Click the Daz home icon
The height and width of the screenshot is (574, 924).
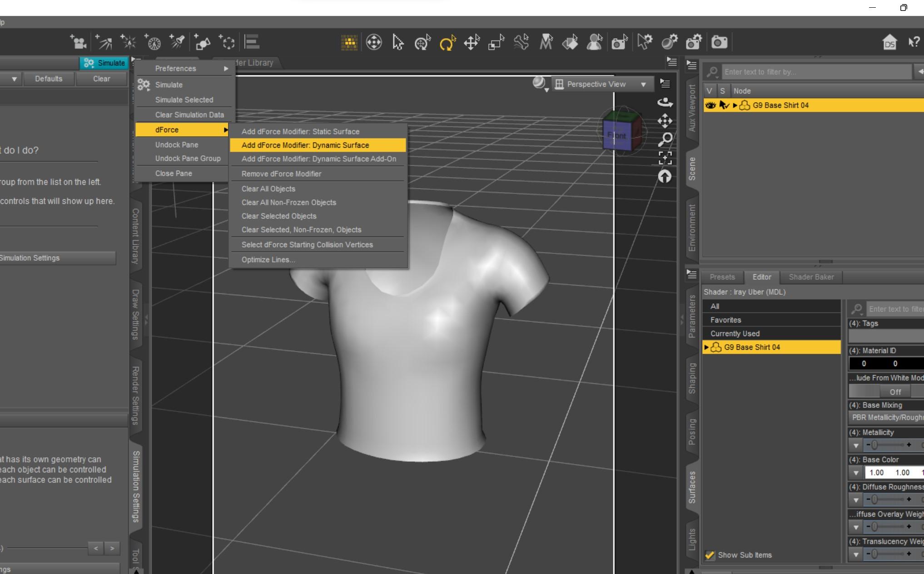pyautogui.click(x=889, y=43)
